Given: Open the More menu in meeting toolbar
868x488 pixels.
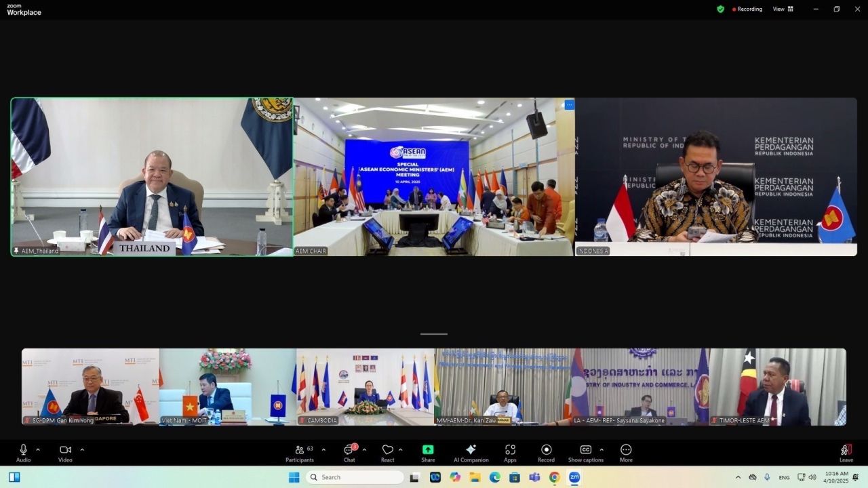Looking at the screenshot, I should click(x=626, y=452).
